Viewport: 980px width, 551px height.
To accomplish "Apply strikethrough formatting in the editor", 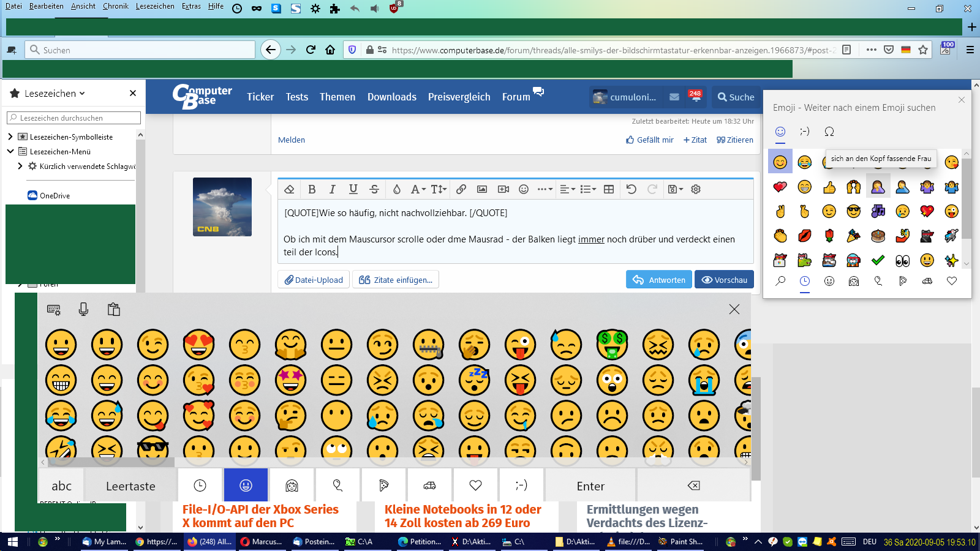I will [374, 189].
